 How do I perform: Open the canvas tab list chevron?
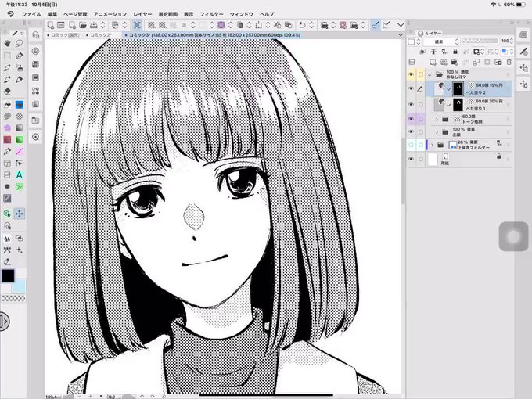coord(401,35)
